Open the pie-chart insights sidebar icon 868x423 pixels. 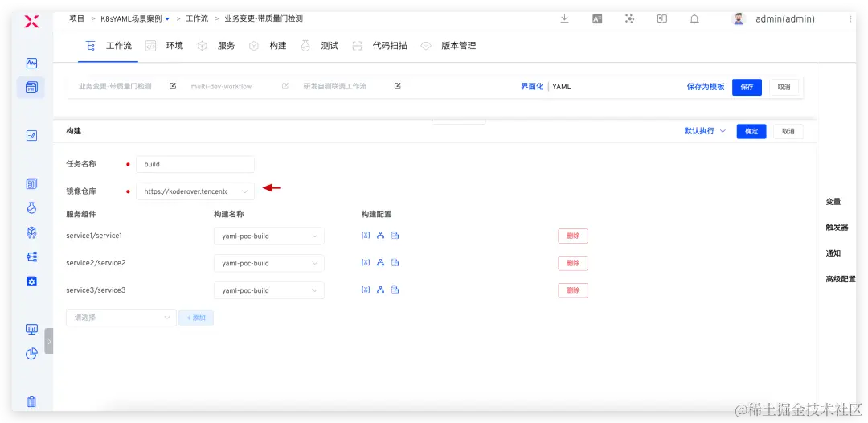(31, 353)
